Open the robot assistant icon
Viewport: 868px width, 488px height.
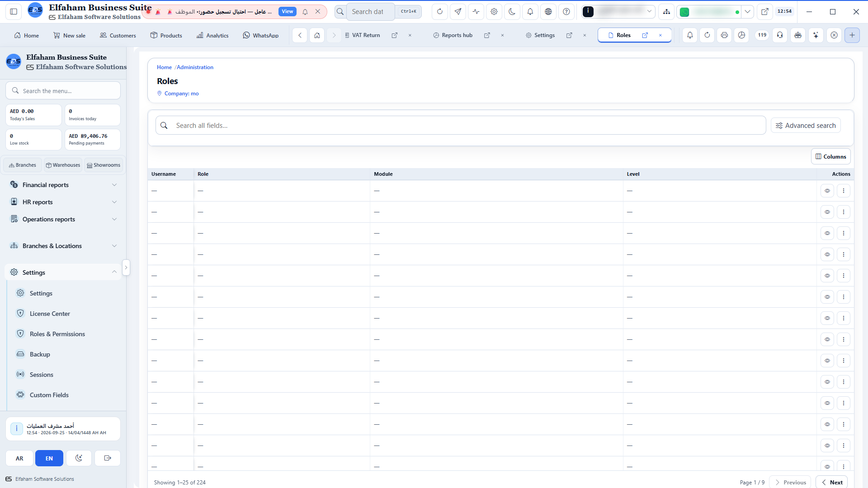[798, 35]
